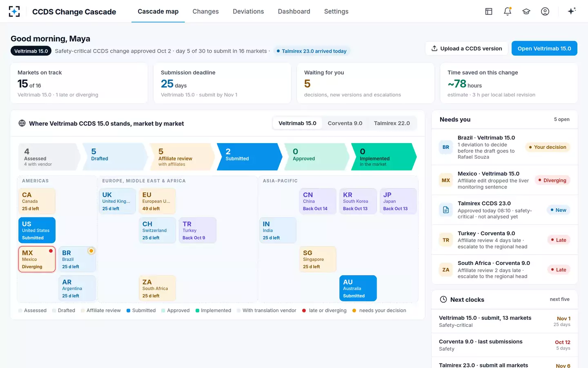Open the learning graduation cap icon
Image resolution: width=588 pixels, height=368 pixels.
tap(526, 11)
